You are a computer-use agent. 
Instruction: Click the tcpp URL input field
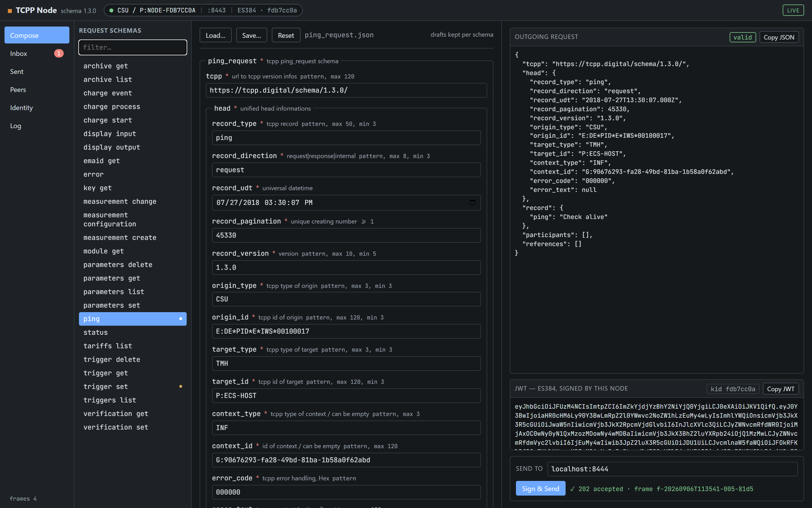[x=346, y=90]
